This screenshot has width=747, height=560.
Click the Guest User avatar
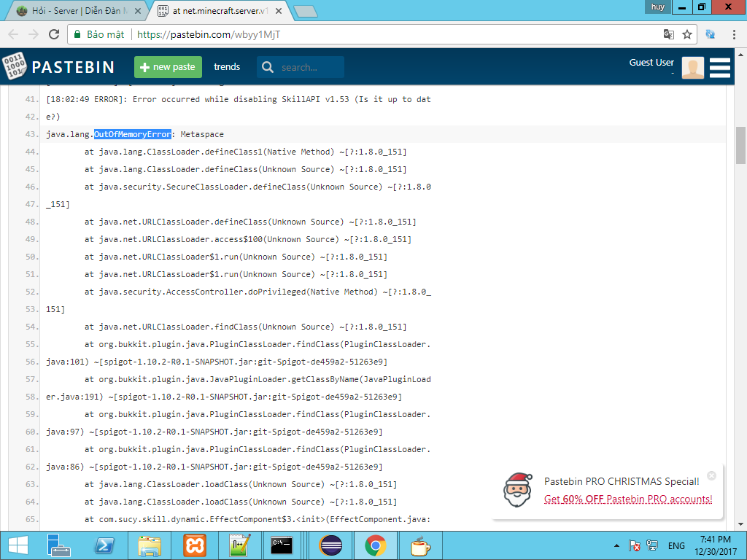(693, 67)
